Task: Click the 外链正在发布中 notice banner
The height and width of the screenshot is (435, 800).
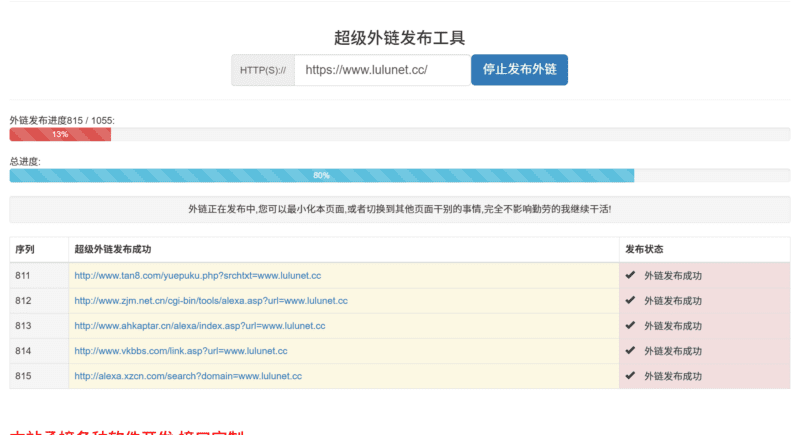Action: (400, 210)
